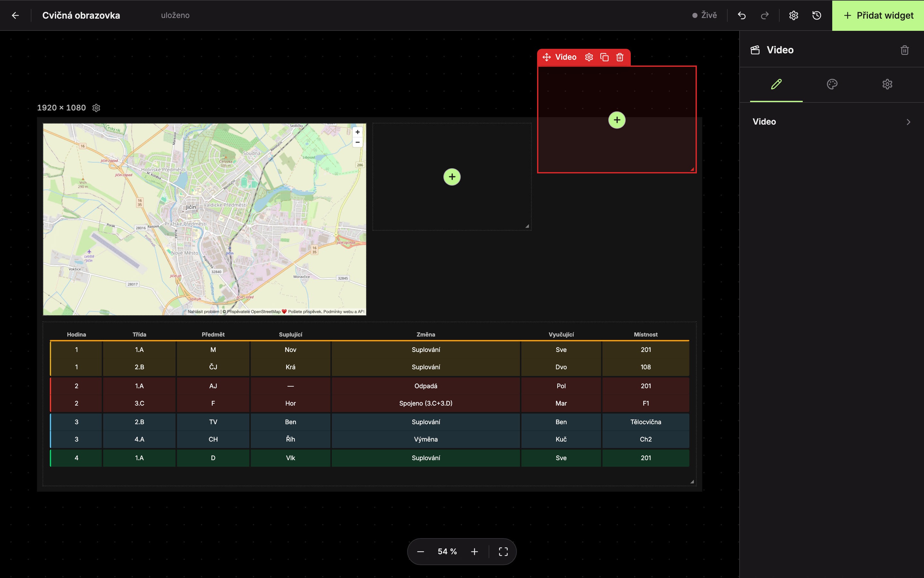
Task: Switch to the palette appearance tab
Action: point(832,84)
